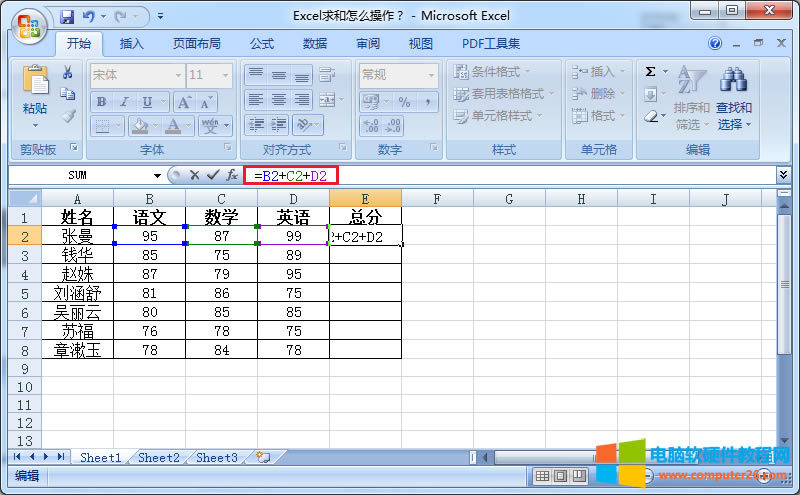Click the column E header
The height and width of the screenshot is (495, 800).
click(x=365, y=198)
